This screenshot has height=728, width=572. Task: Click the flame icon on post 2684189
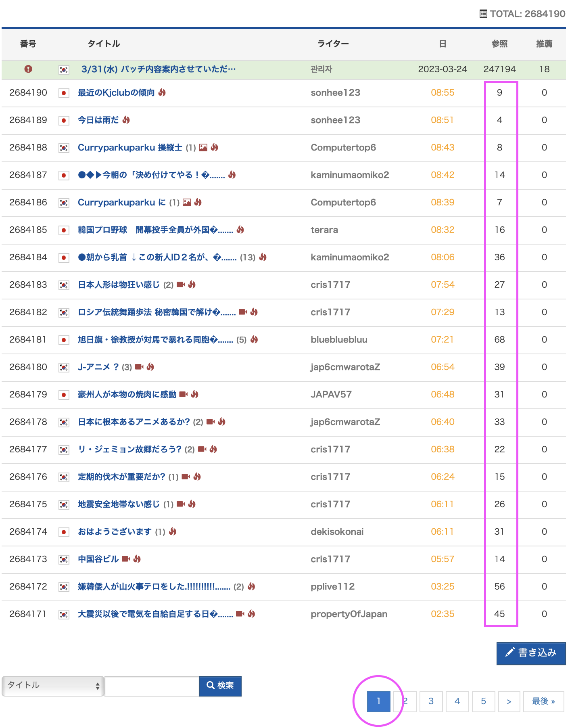[126, 120]
